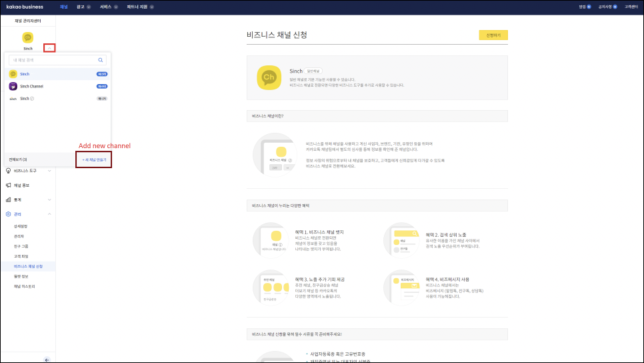Viewport: 644px width, 363px height.
Task: Click the 관리 gear icon
Action: click(x=8, y=214)
